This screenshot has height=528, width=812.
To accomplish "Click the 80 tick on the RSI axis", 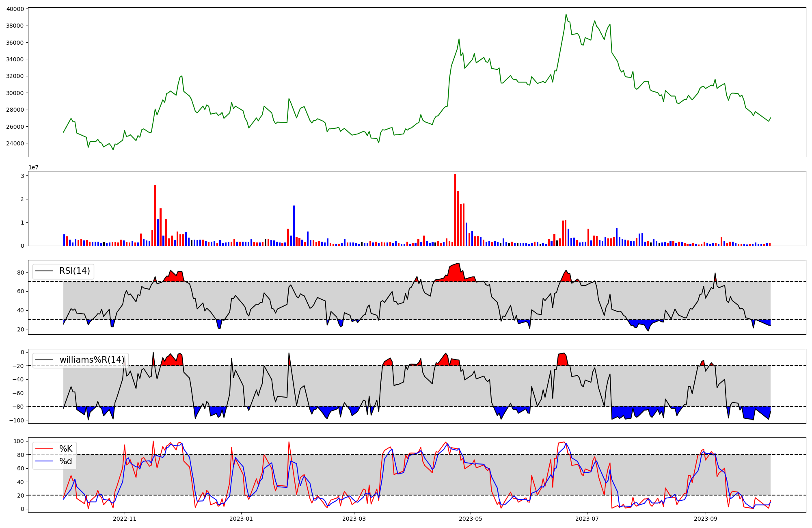I will pyautogui.click(x=21, y=273).
